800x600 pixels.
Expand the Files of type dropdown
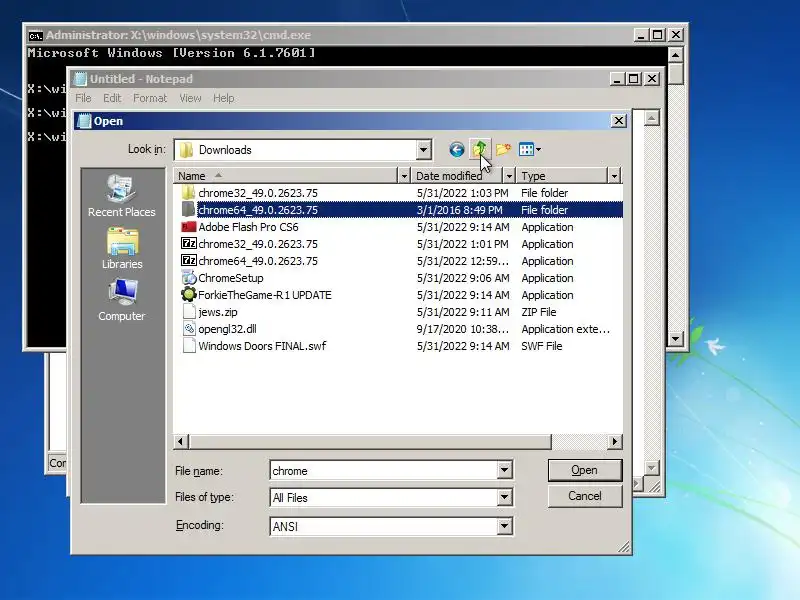click(x=504, y=497)
